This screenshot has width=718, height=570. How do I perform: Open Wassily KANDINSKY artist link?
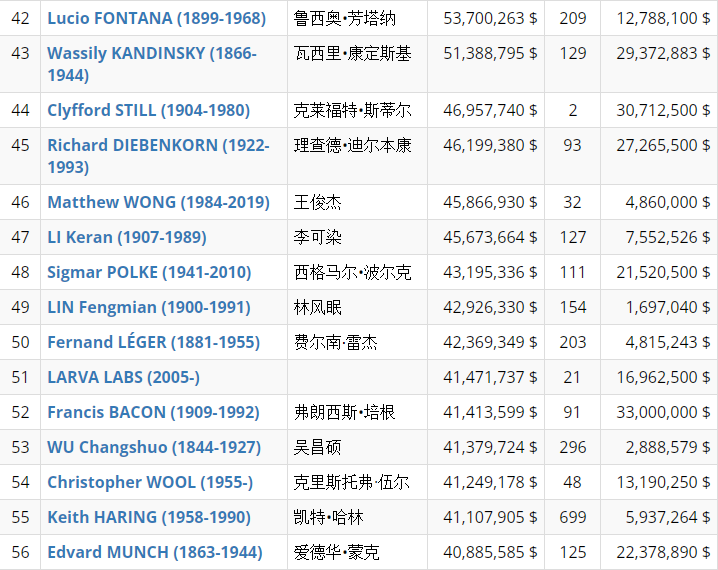[152, 64]
